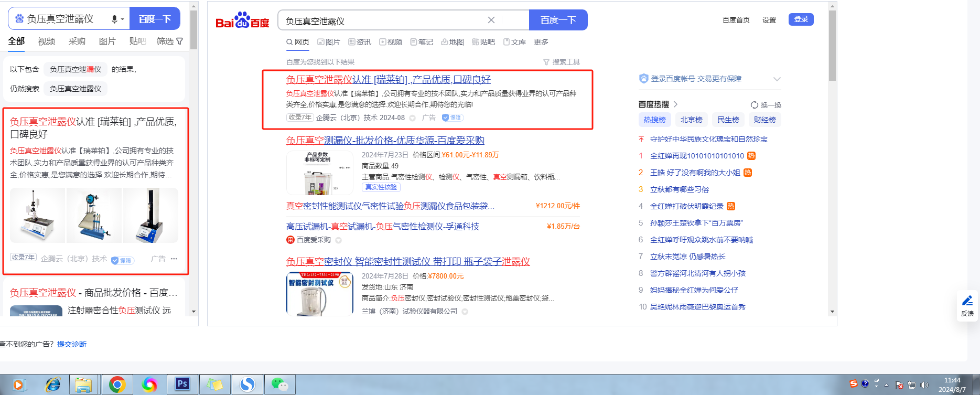The width and height of the screenshot is (980, 395).
Task: Click the Baidu logo
Action: click(x=242, y=20)
